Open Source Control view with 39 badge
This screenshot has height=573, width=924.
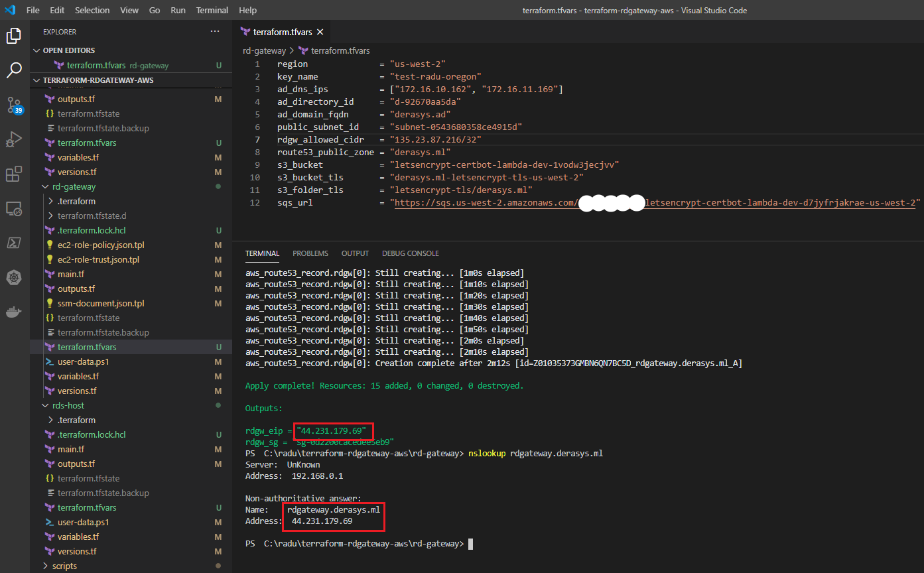pyautogui.click(x=14, y=105)
